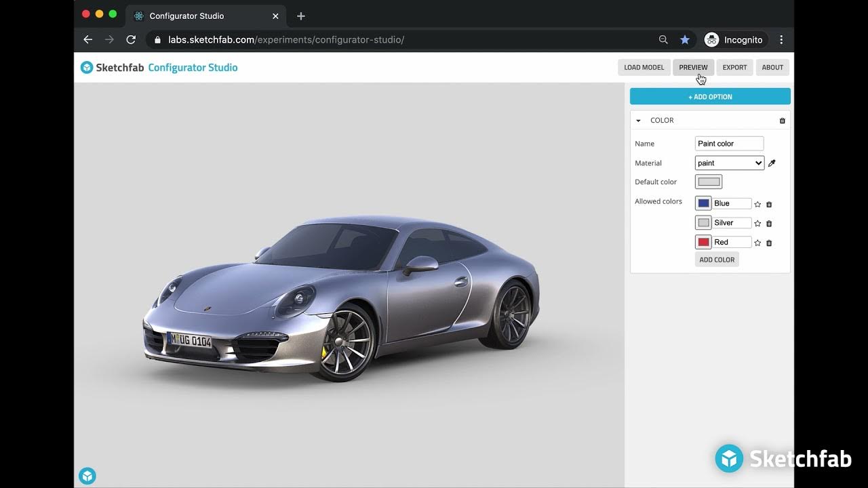868x488 pixels.
Task: Set Blue as default with star icon
Action: (x=758, y=204)
